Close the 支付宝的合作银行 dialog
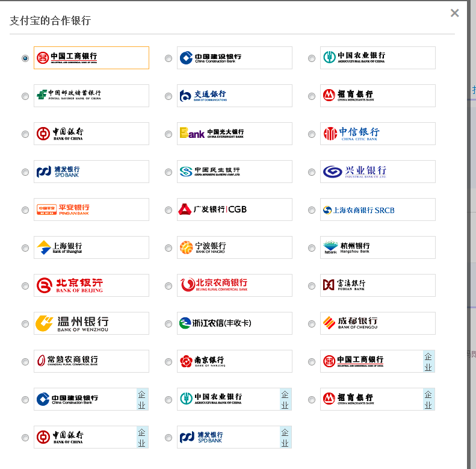This screenshot has width=476, height=469. pyautogui.click(x=454, y=13)
